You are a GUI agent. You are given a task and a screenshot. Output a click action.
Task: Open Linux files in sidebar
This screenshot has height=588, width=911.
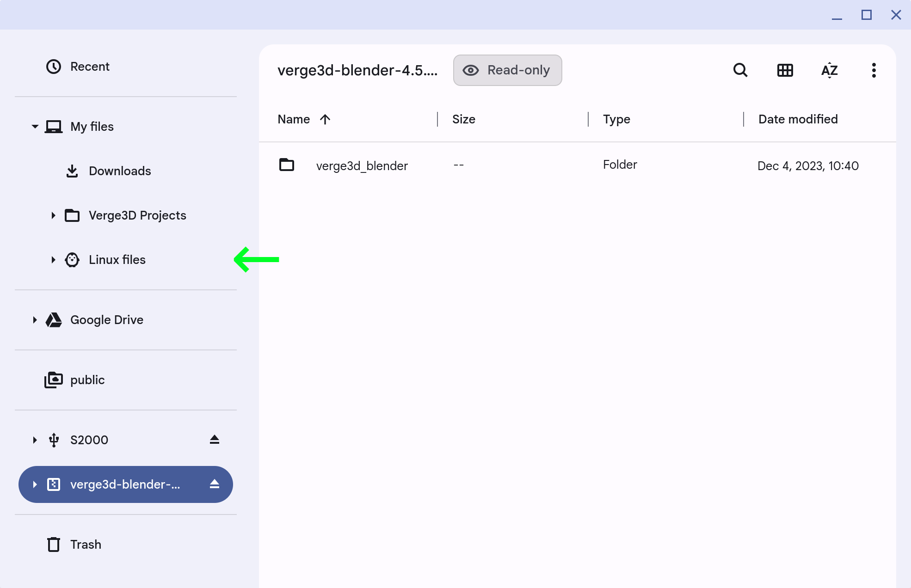click(x=126, y=260)
